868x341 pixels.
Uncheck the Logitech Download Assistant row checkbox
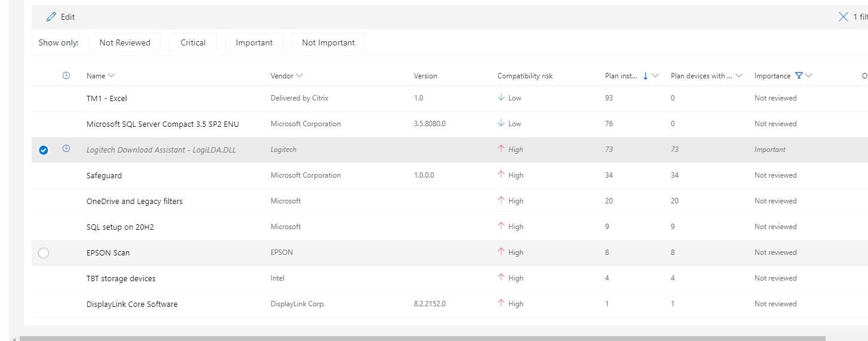point(43,150)
